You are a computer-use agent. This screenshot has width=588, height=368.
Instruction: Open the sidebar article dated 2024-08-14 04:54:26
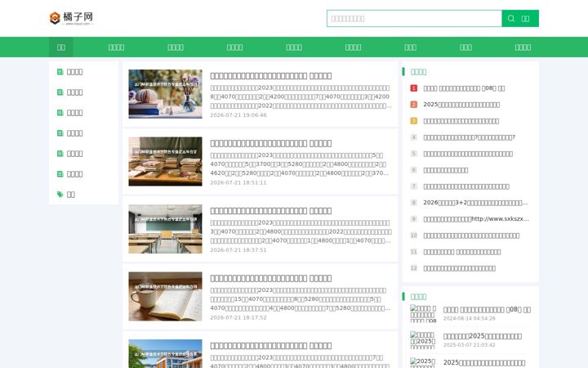487,310
